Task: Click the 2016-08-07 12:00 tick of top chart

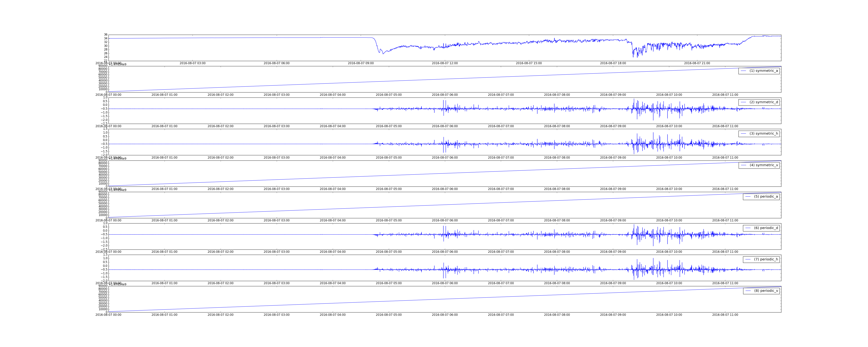Action: click(x=444, y=63)
